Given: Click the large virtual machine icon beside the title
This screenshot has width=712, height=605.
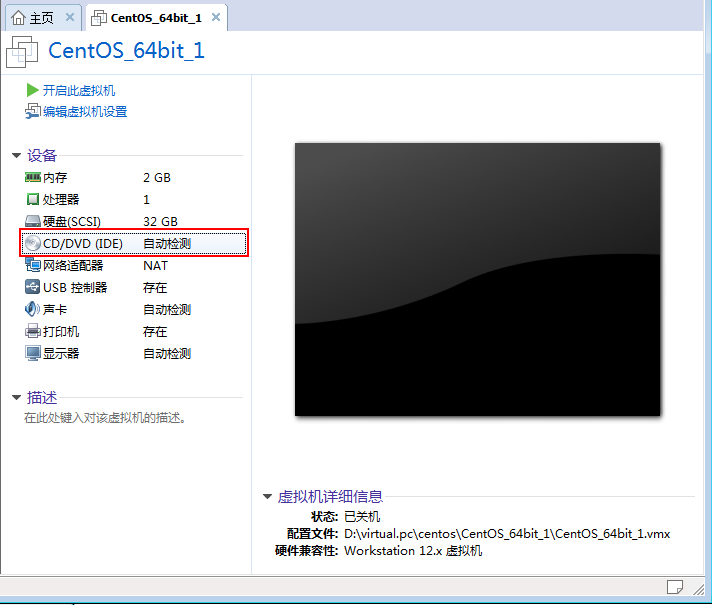Looking at the screenshot, I should click(22, 51).
